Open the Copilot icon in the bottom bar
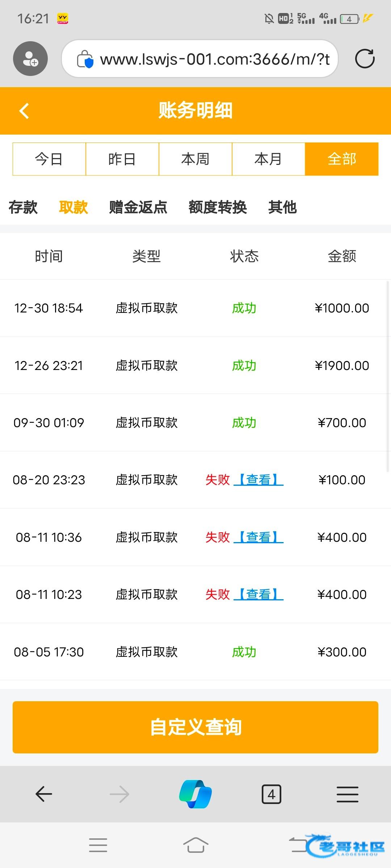This screenshot has height=868, width=391. 195,794
